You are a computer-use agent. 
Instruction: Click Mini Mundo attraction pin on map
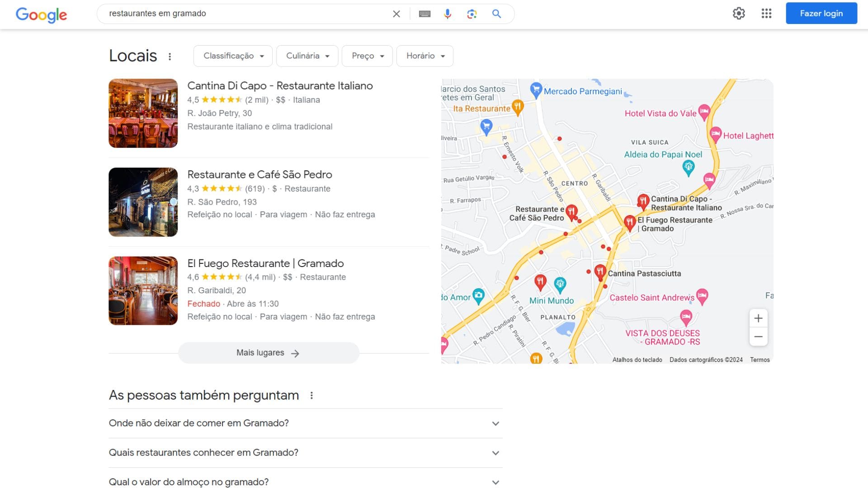560,284
